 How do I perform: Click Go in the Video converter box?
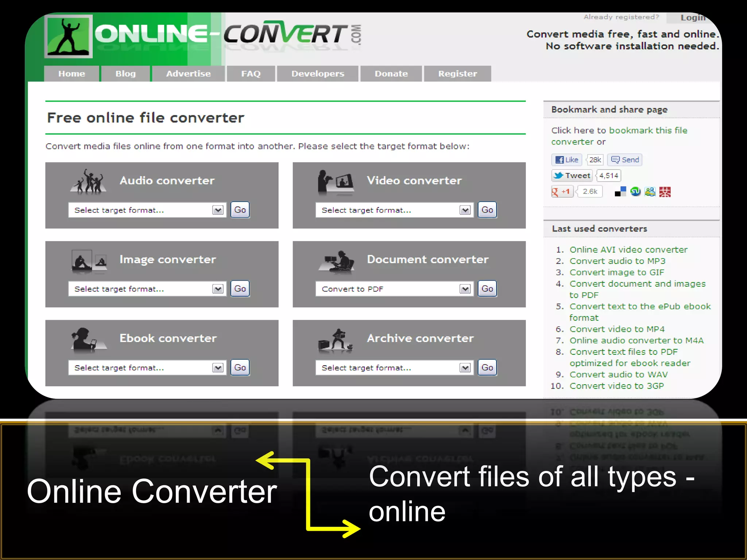click(487, 210)
